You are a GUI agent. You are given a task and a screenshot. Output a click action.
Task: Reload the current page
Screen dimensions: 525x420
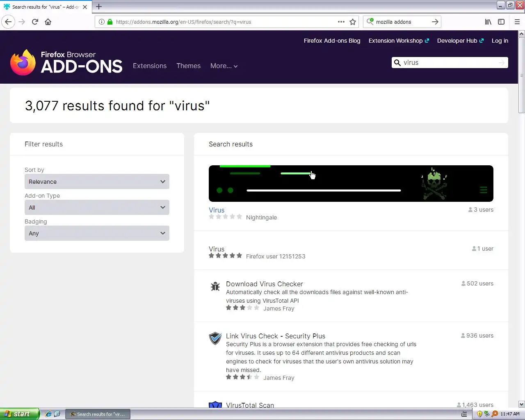(35, 22)
